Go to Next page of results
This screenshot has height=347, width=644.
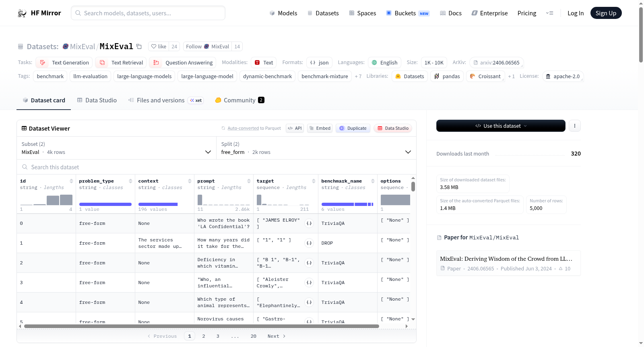(x=277, y=336)
